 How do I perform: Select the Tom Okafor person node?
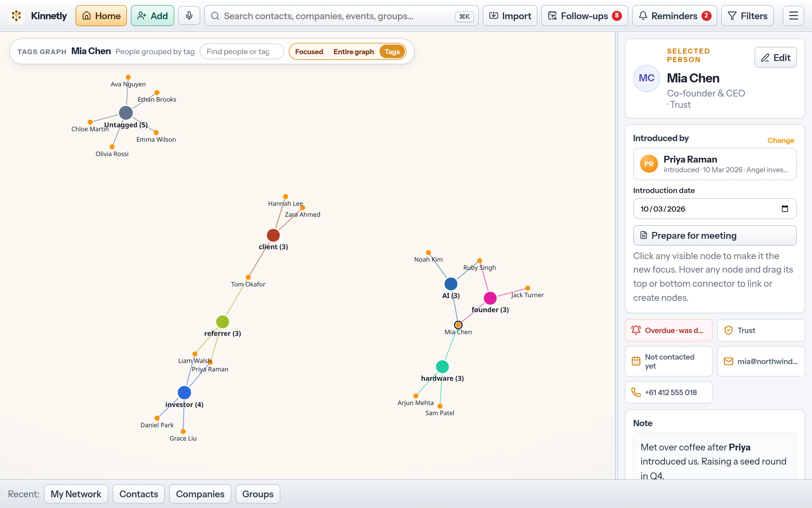pyautogui.click(x=248, y=277)
